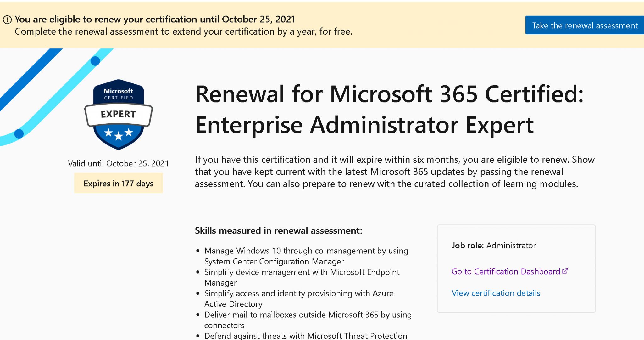The width and height of the screenshot is (644, 340).
Task: Click the Microsoft Certified label on the badge
Action: click(x=118, y=93)
